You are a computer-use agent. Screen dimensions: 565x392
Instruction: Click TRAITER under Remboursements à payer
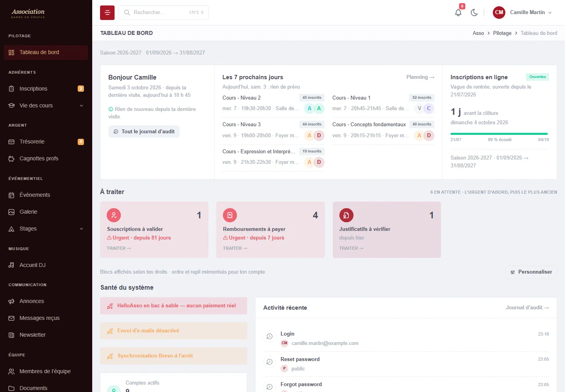pos(235,249)
